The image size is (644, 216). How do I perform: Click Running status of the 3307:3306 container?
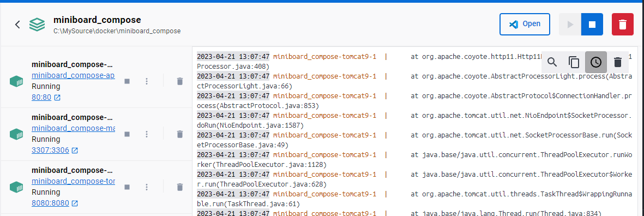pyautogui.click(x=46, y=139)
